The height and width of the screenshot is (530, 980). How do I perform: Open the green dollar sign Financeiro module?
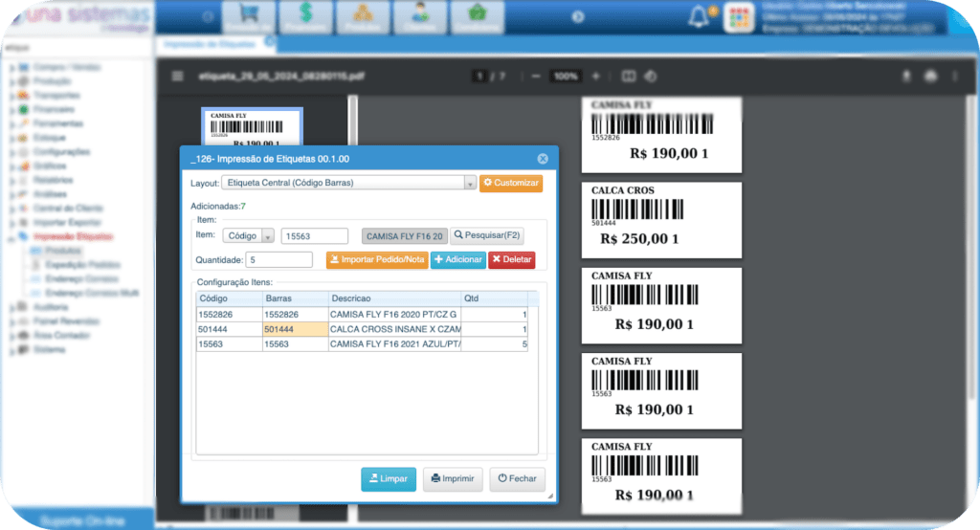click(x=307, y=15)
